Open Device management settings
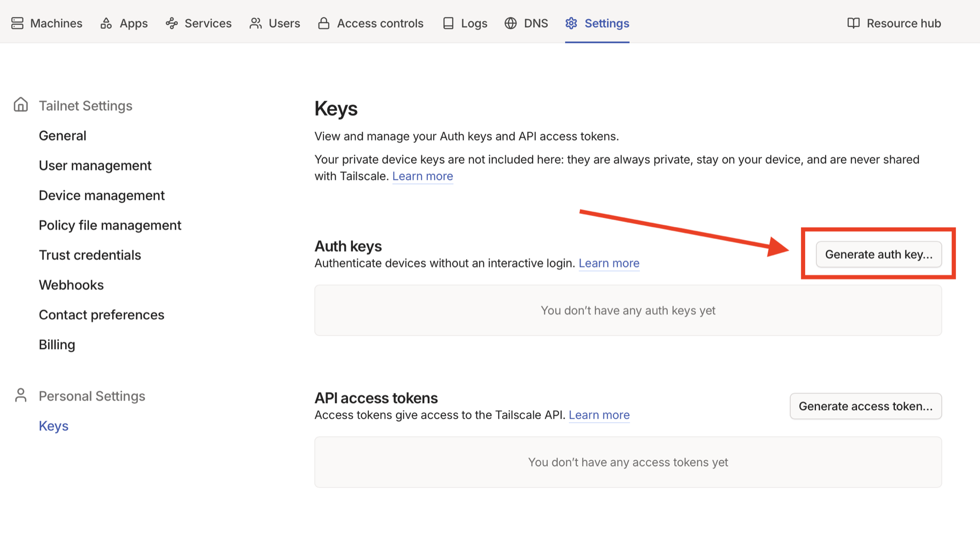 [x=102, y=195]
